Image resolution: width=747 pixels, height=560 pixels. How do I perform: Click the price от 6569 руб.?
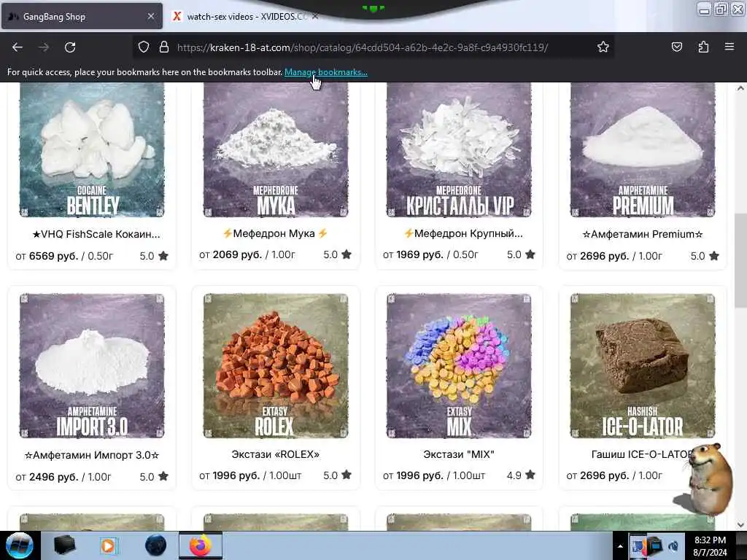[47, 256]
